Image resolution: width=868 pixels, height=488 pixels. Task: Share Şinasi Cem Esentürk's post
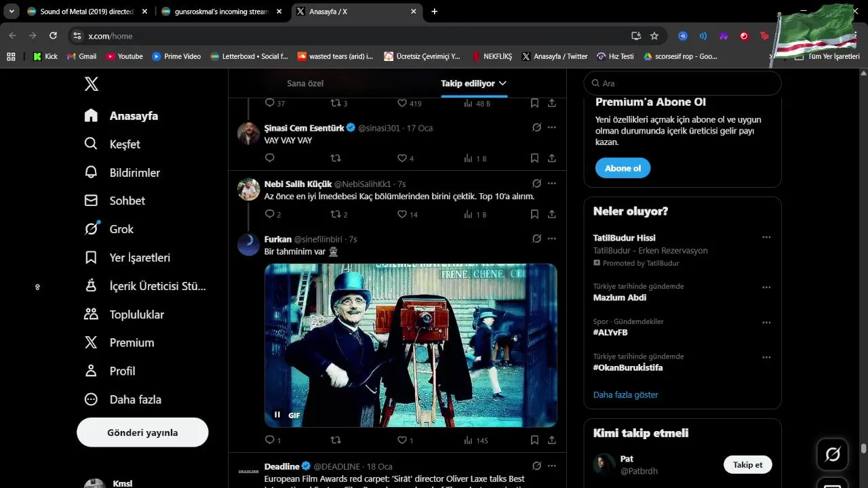(552, 158)
